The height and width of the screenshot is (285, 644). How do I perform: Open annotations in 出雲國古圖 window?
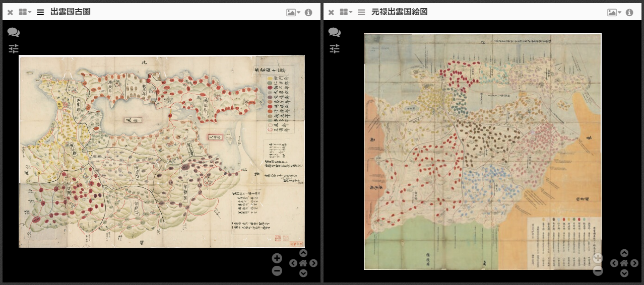[14, 33]
